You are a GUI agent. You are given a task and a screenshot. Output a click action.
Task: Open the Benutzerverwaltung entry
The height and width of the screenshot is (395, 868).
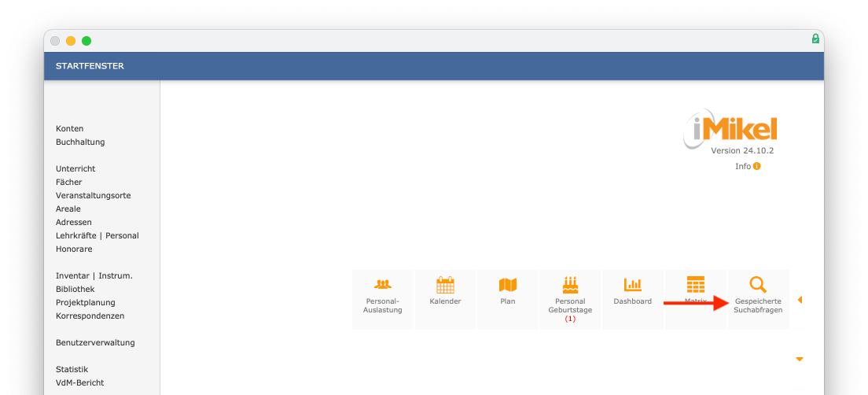95,342
